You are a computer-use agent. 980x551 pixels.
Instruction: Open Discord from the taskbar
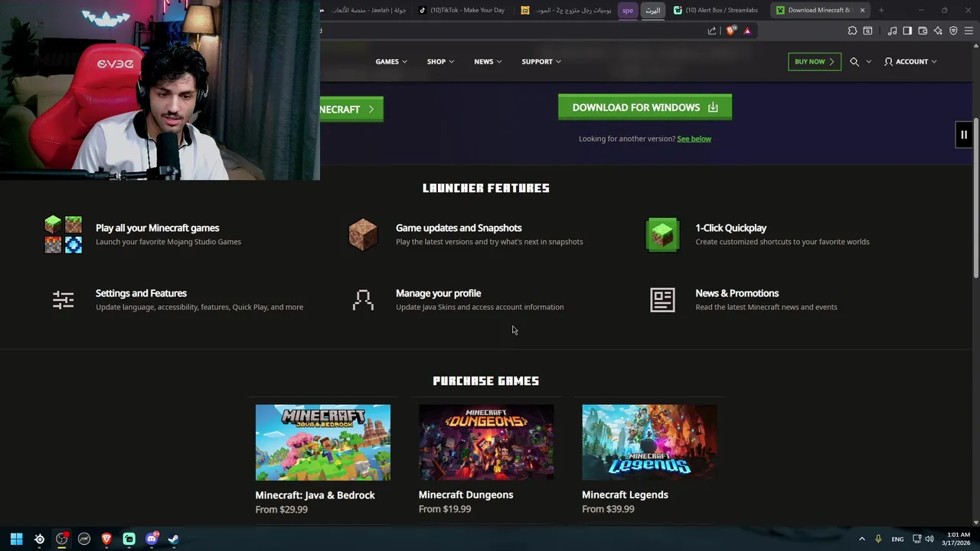(x=152, y=539)
